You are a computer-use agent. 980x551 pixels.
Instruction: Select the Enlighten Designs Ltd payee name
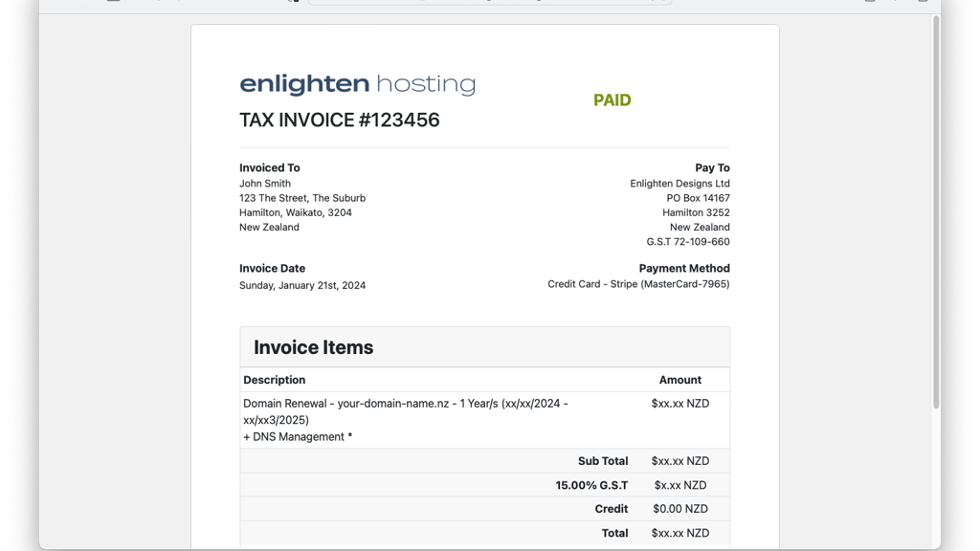pyautogui.click(x=679, y=184)
